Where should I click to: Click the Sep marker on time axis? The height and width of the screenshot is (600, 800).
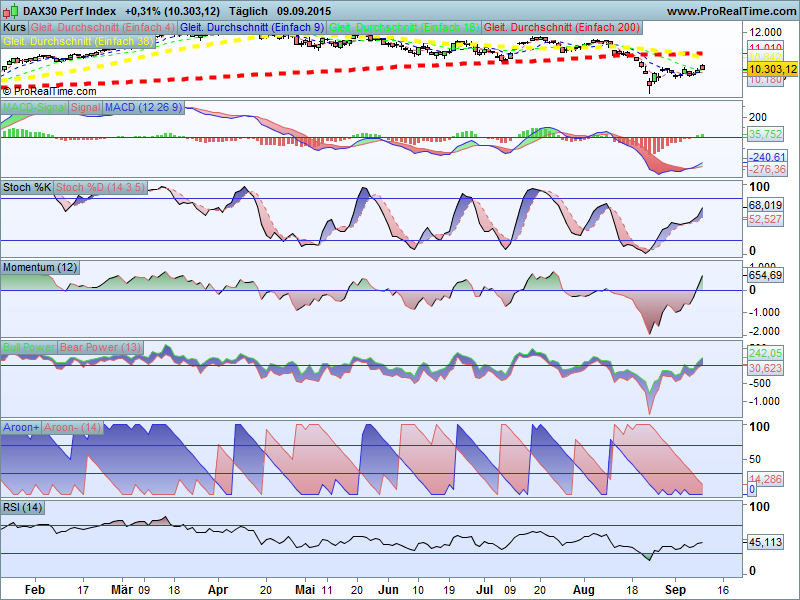coord(676,590)
